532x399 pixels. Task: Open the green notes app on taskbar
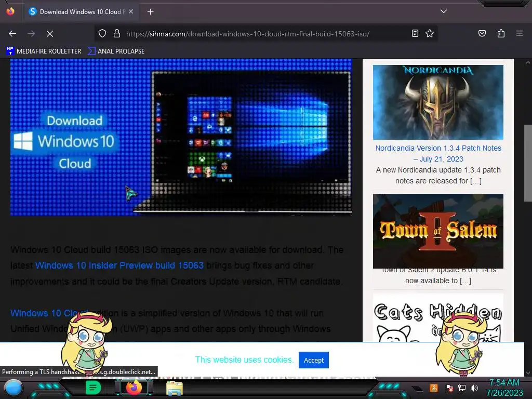pos(93,388)
